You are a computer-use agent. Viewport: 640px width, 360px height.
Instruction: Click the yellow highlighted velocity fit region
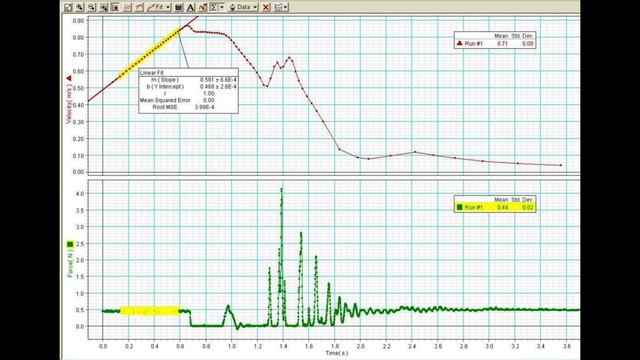pyautogui.click(x=149, y=52)
